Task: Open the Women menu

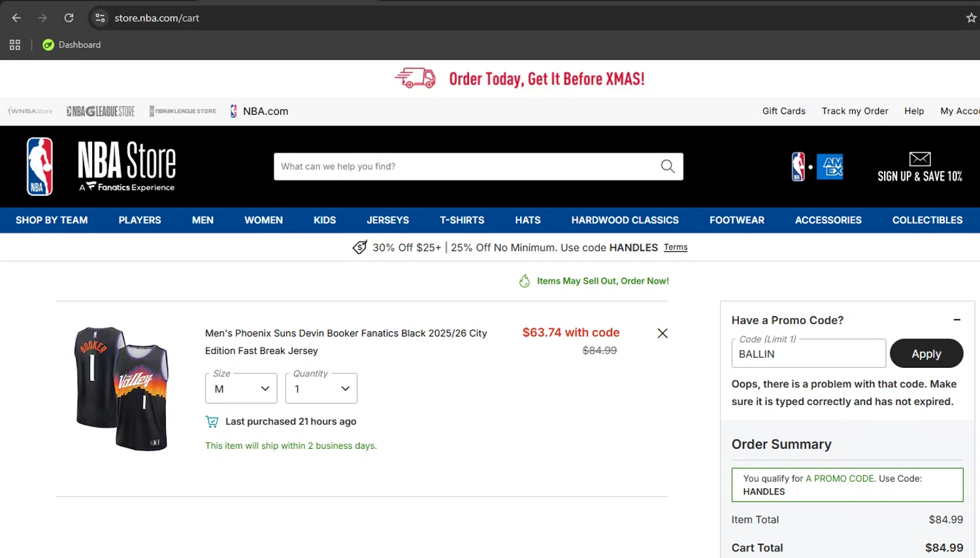Action: (x=263, y=220)
